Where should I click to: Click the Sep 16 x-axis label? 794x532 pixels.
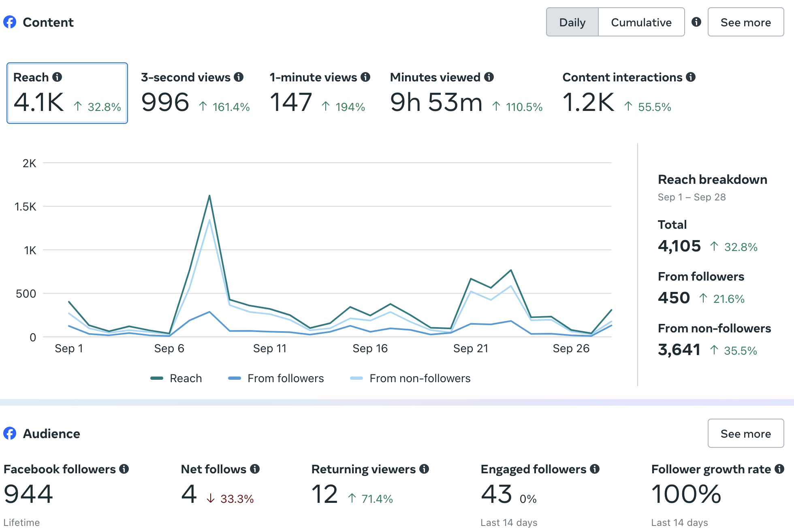370,349
